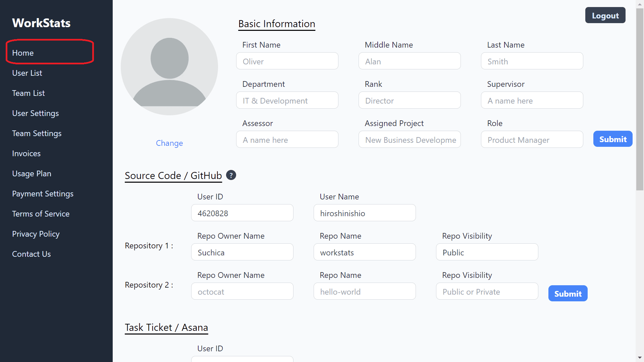Click the Supervisor input field

pyautogui.click(x=532, y=100)
